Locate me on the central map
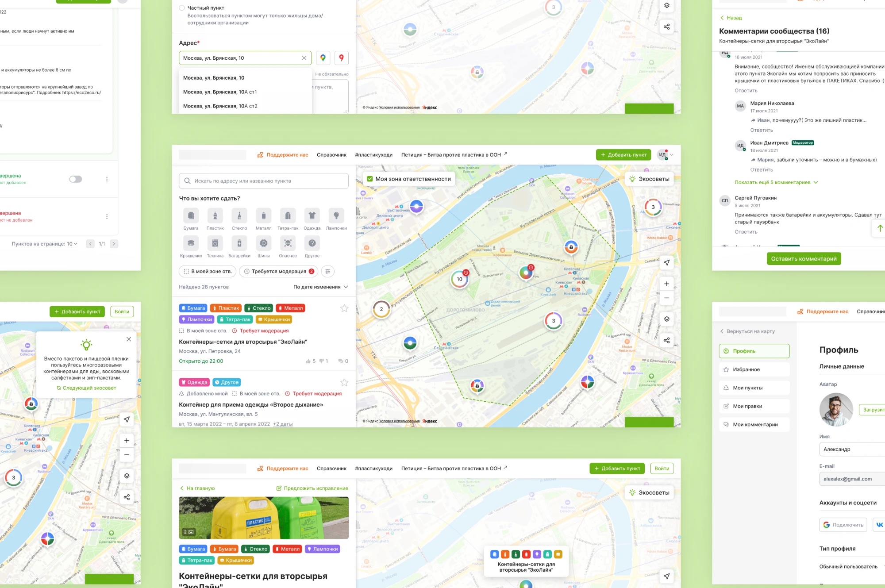The image size is (885, 588). [666, 262]
